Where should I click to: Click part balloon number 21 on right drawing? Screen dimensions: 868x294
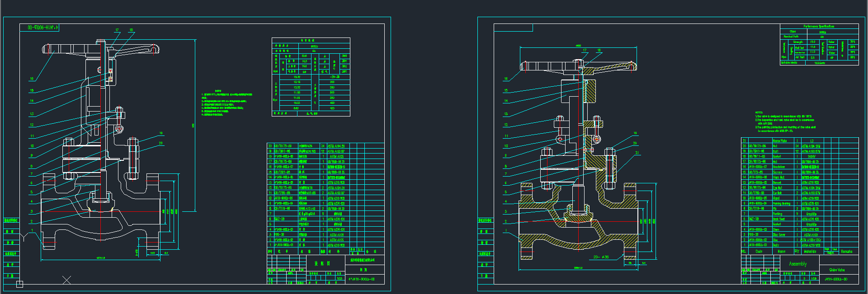[637, 153]
